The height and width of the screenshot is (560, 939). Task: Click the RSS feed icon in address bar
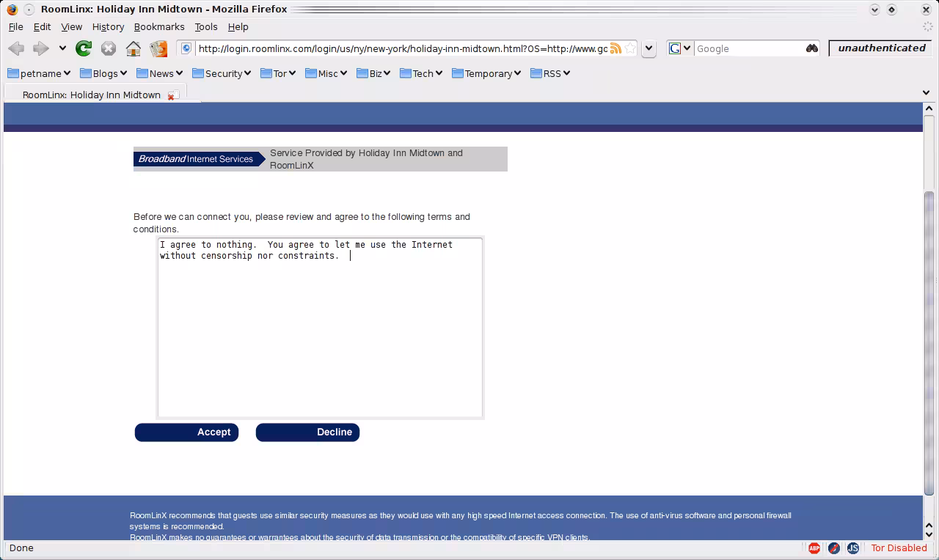[615, 48]
